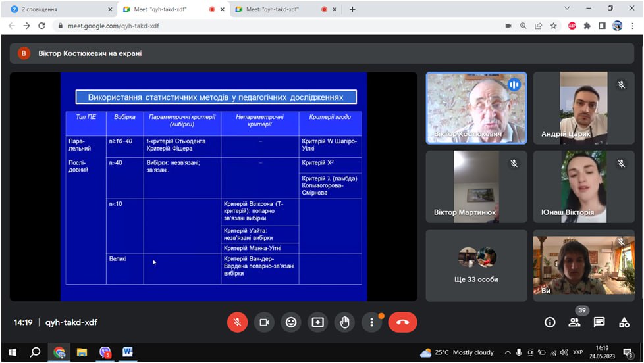Open the meeting details info icon
The image size is (644, 363).
(x=550, y=322)
